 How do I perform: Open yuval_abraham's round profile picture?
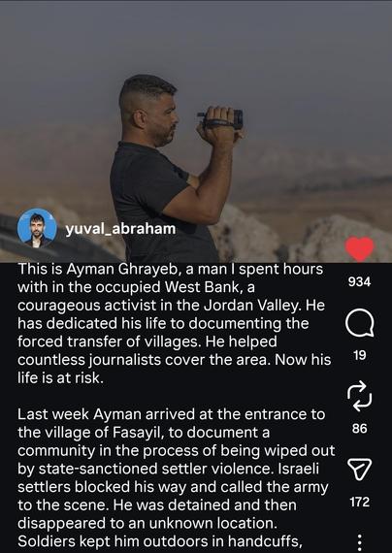pyautogui.click(x=37, y=228)
